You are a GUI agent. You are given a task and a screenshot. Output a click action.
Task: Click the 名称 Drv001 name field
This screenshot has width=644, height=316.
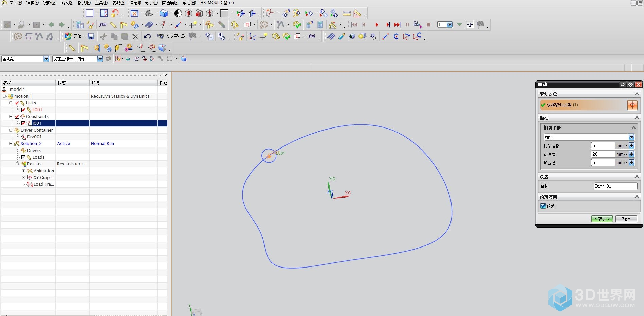click(615, 186)
